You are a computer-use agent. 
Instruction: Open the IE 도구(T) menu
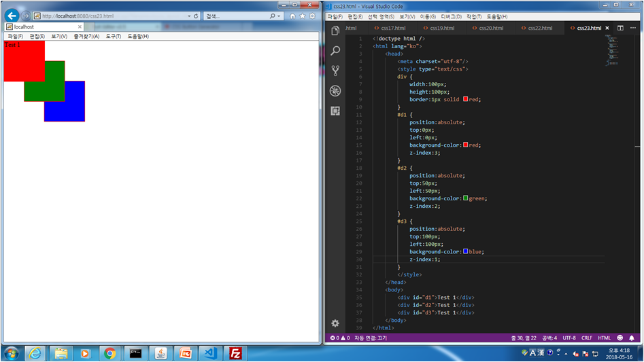pyautogui.click(x=114, y=37)
